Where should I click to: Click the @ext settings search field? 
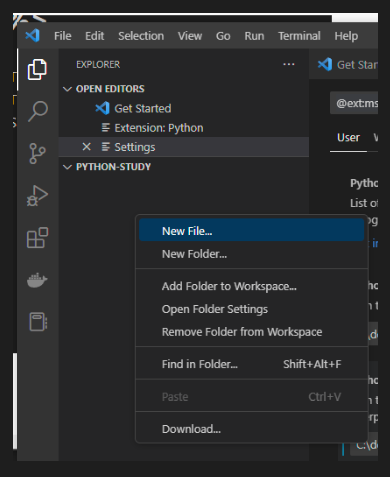click(354, 103)
